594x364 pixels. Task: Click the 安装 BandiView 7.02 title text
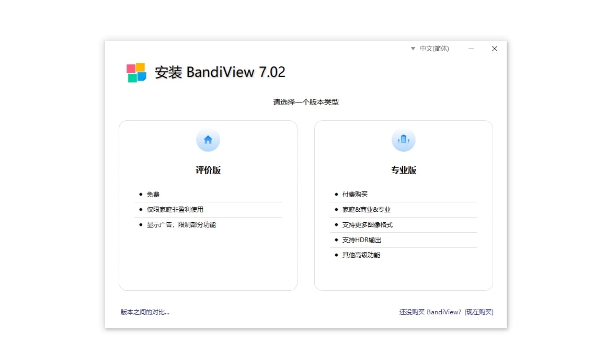point(220,72)
